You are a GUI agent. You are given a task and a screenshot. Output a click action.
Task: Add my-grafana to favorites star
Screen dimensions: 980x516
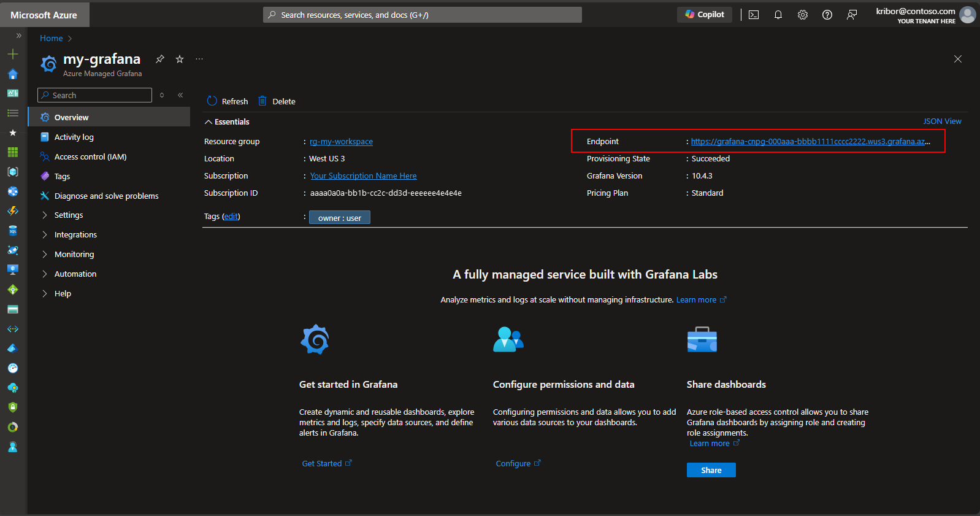[x=180, y=59]
